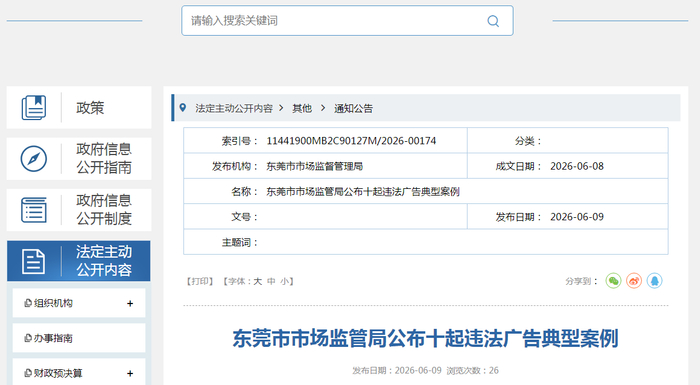Click the list icon for 政府信息公开制度
The image size is (700, 385).
click(34, 210)
